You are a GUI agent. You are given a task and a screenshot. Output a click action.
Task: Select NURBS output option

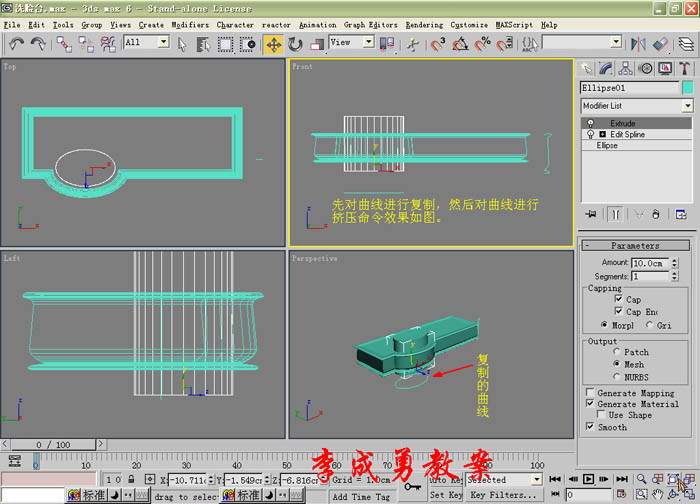(617, 377)
